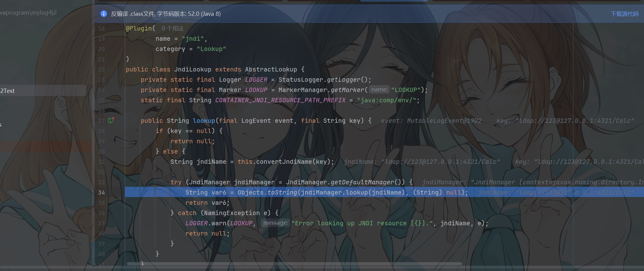The height and width of the screenshot is (271, 644).
Task: Click the mylog4j2 path label in sidebar
Action: (28, 13)
